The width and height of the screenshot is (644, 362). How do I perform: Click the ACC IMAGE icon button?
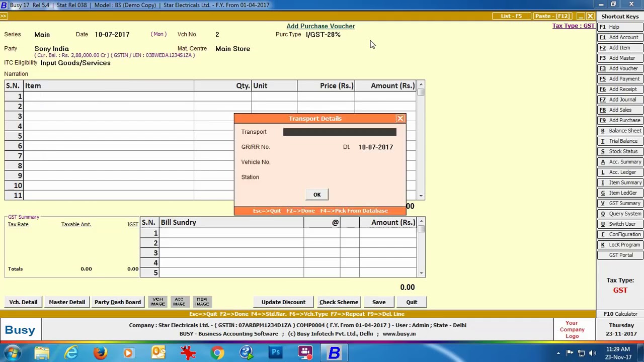pyautogui.click(x=179, y=302)
